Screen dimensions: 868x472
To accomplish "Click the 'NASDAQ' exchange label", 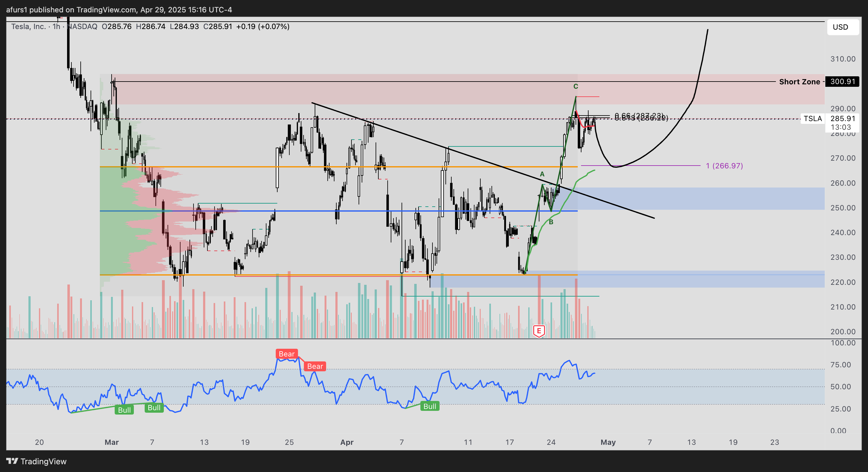I will (x=83, y=26).
